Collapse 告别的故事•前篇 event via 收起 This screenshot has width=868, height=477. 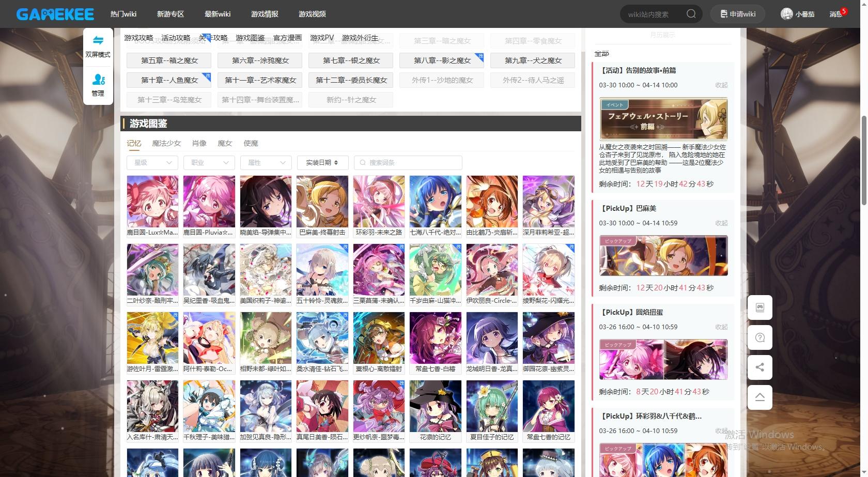pos(721,85)
